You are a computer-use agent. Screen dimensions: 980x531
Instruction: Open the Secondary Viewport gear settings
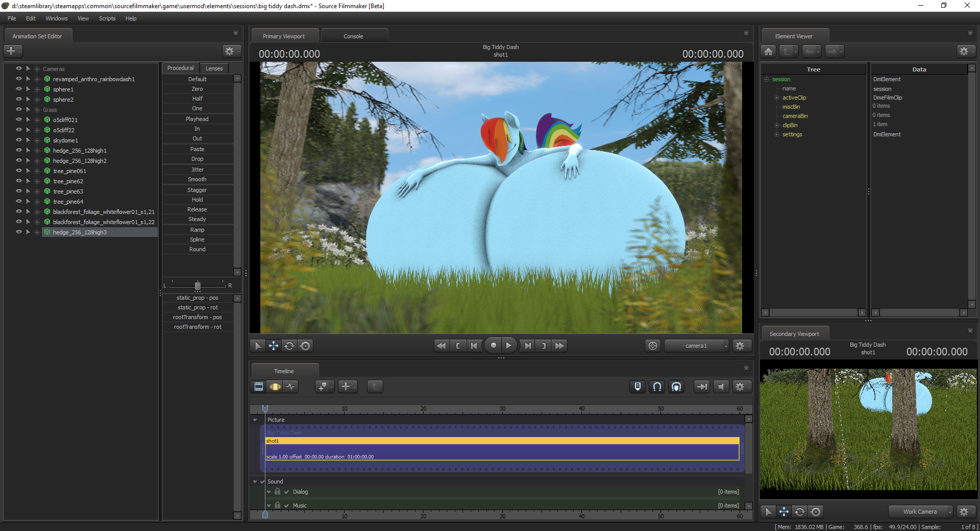966,512
